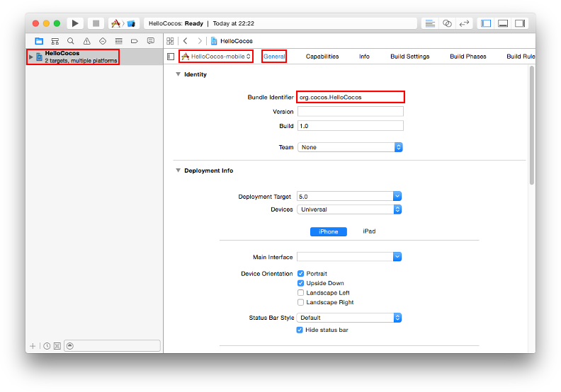Switch to the Info tab

tap(364, 57)
